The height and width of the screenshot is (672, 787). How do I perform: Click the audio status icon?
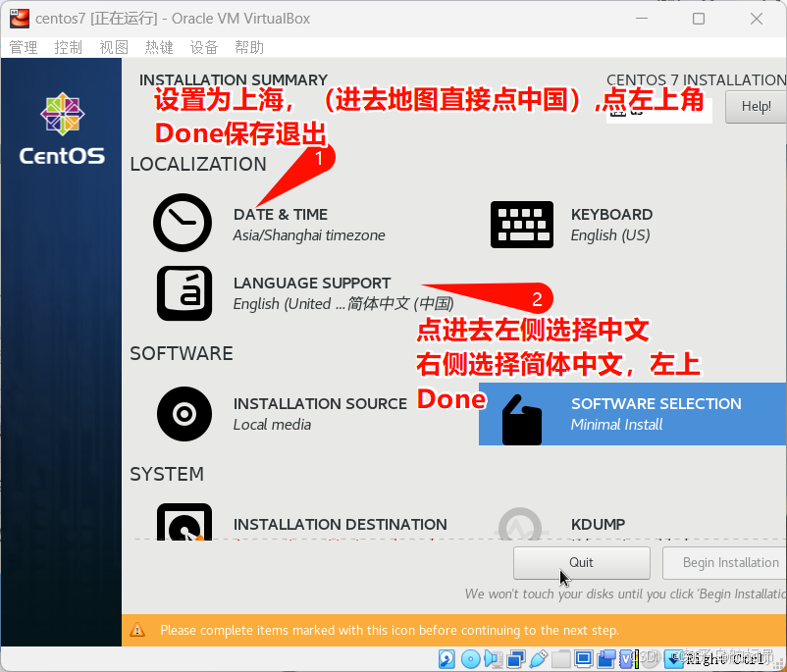[492, 658]
